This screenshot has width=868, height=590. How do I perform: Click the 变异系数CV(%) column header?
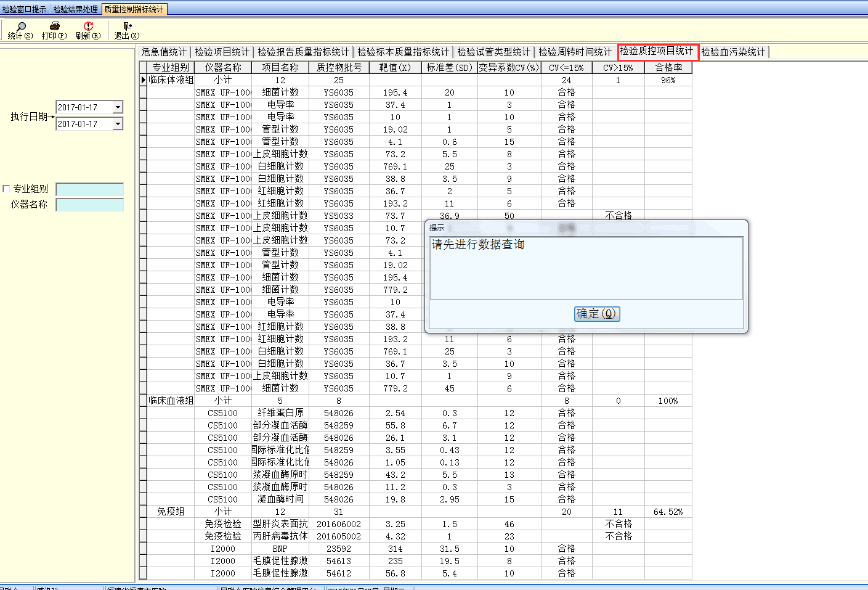[509, 68]
